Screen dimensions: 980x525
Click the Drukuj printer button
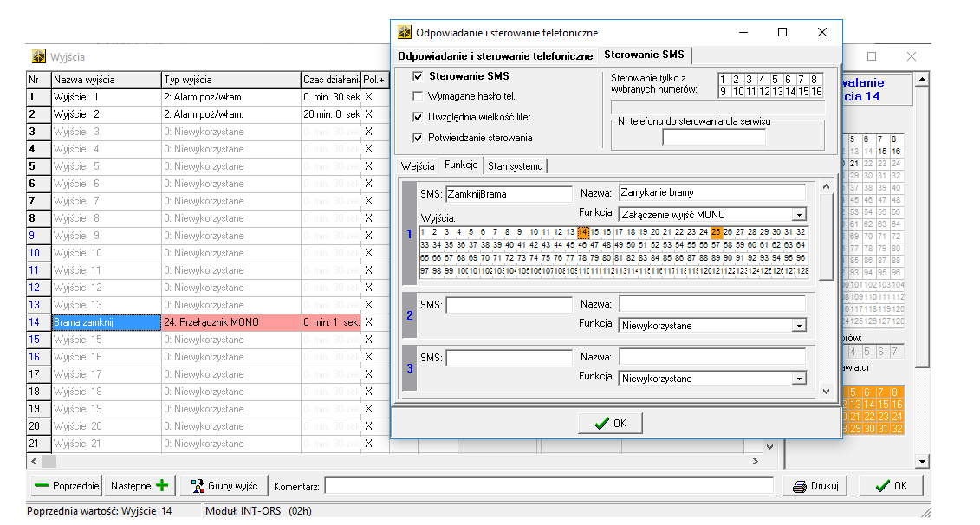815,486
